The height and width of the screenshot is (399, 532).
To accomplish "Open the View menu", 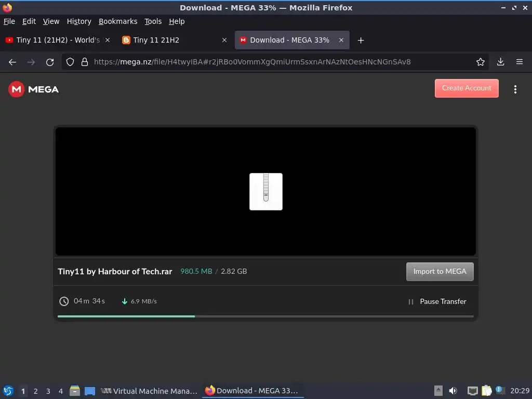I will [x=51, y=21].
